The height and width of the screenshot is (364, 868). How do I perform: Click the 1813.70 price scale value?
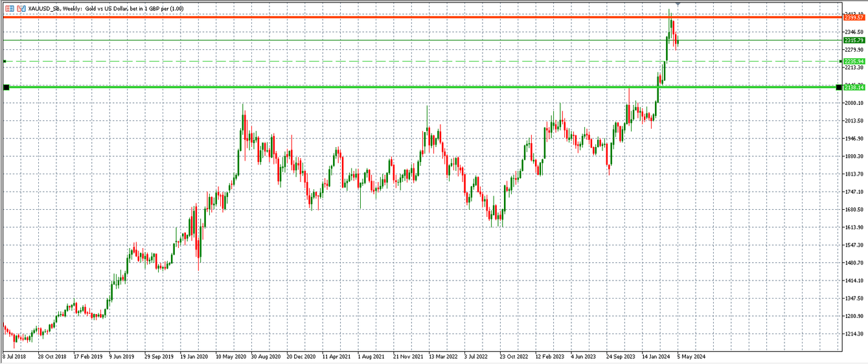pos(854,174)
